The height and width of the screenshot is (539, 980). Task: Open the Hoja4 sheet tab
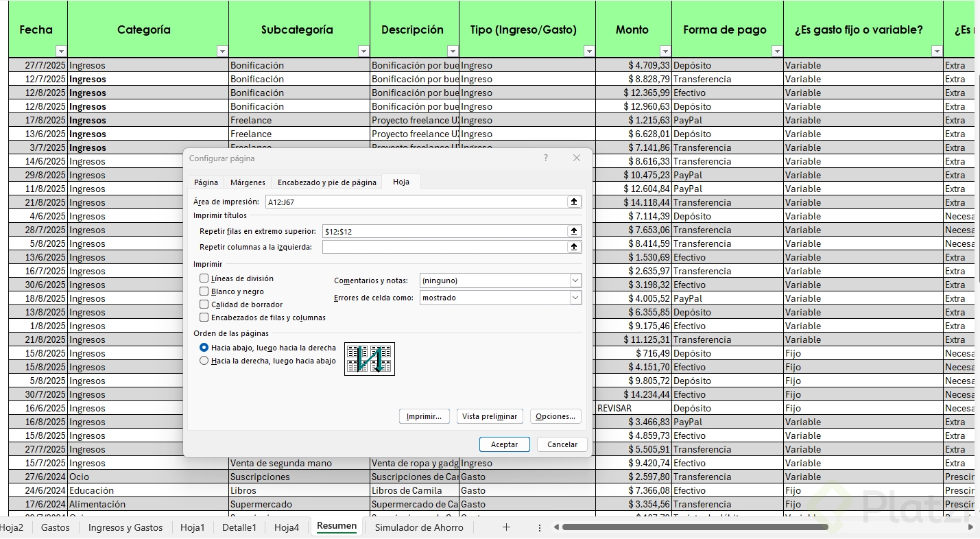pos(287,527)
